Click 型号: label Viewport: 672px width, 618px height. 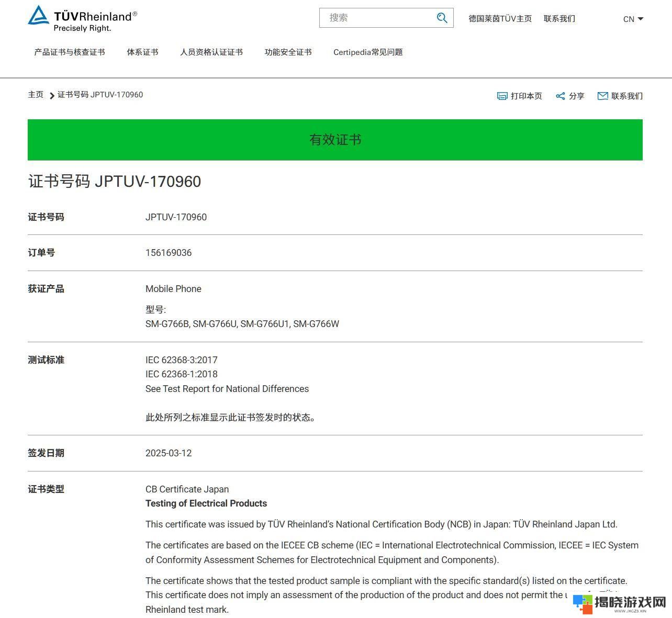(155, 310)
